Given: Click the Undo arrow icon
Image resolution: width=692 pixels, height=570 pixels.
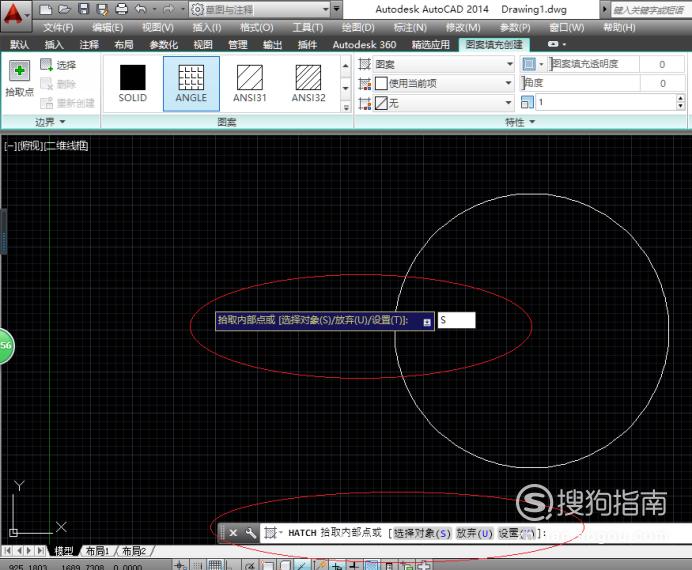Looking at the screenshot, I should click(141, 9).
